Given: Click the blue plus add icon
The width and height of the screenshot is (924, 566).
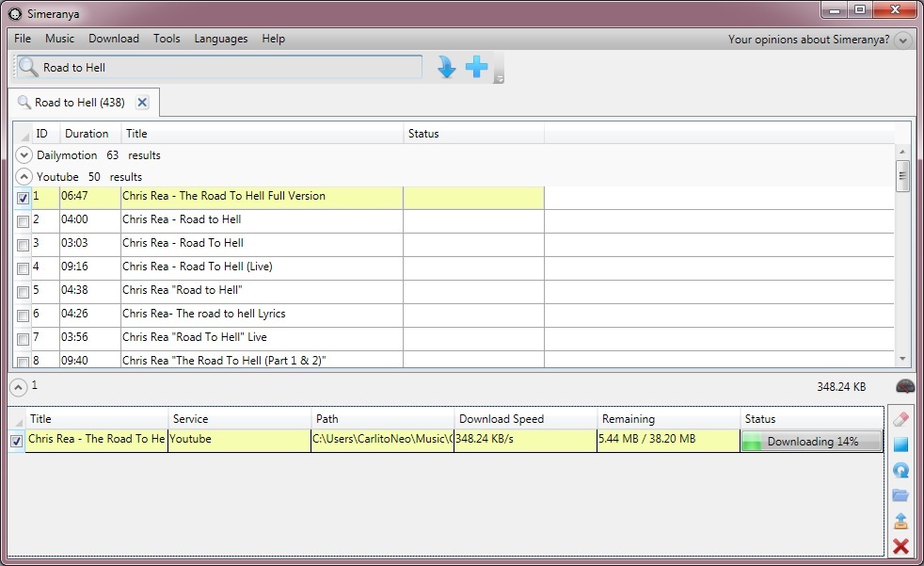Looking at the screenshot, I should (x=476, y=67).
